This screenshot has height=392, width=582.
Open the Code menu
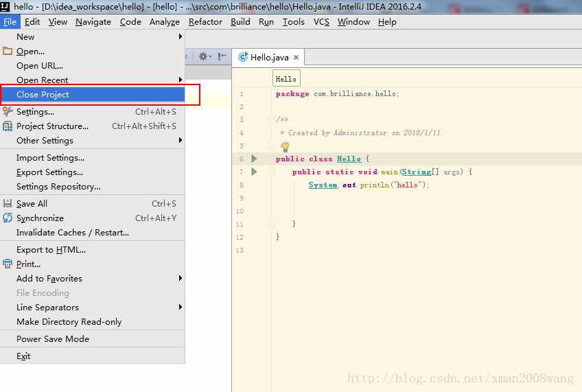click(x=130, y=22)
